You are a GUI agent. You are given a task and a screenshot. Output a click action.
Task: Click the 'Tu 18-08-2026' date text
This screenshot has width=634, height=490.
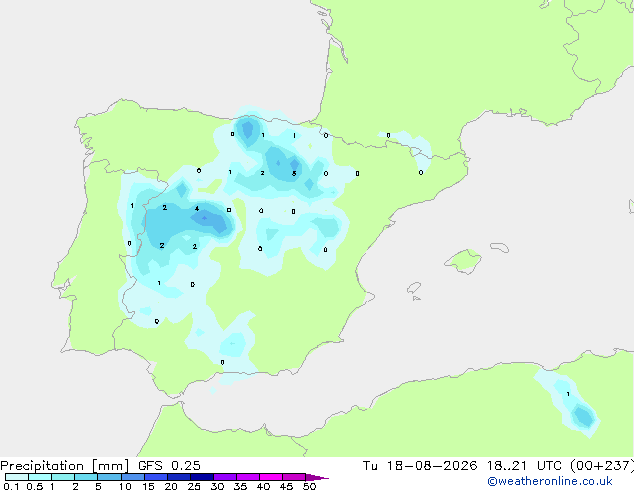(420, 466)
